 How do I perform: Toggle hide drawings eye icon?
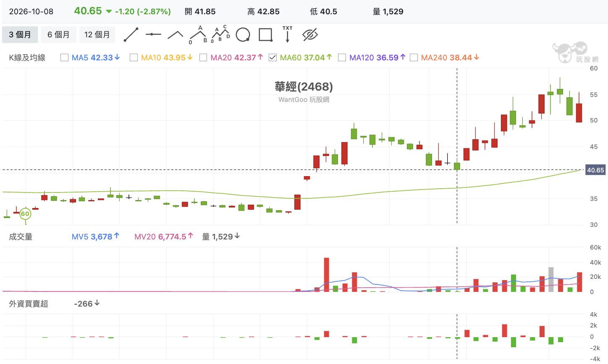310,35
